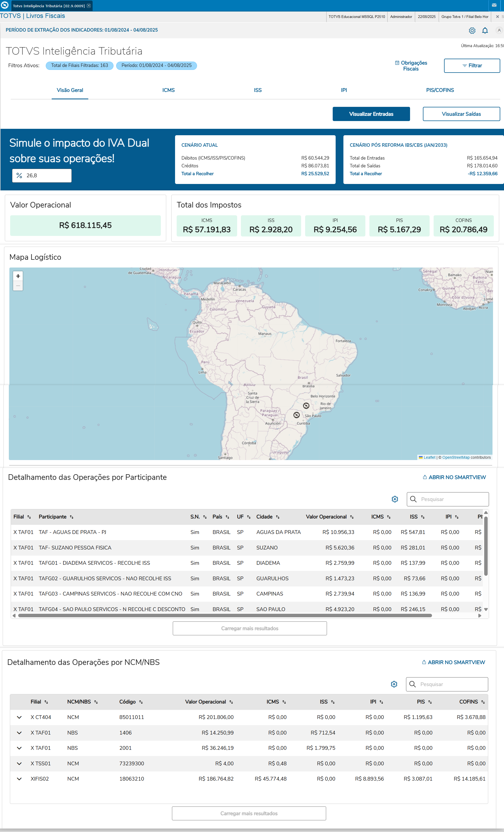Click the Participante table vertical scrollbar
This screenshot has width=504, height=832.
[486, 546]
